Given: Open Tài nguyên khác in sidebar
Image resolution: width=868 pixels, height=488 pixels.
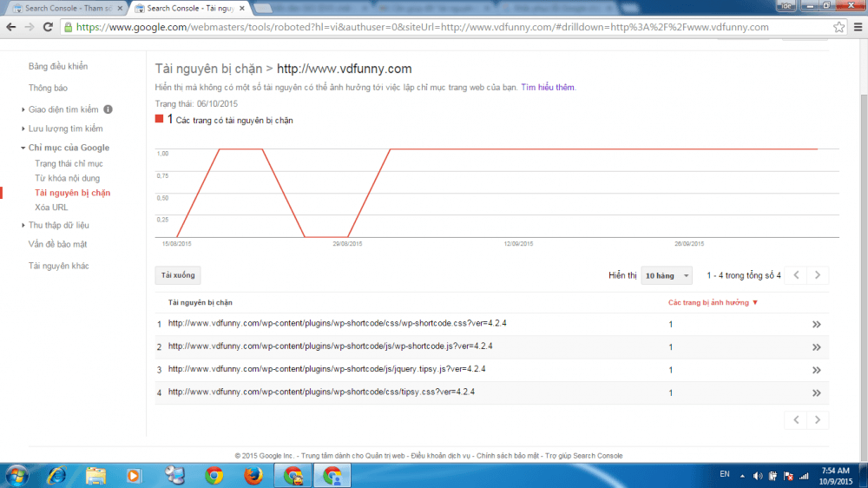Looking at the screenshot, I should [59, 266].
